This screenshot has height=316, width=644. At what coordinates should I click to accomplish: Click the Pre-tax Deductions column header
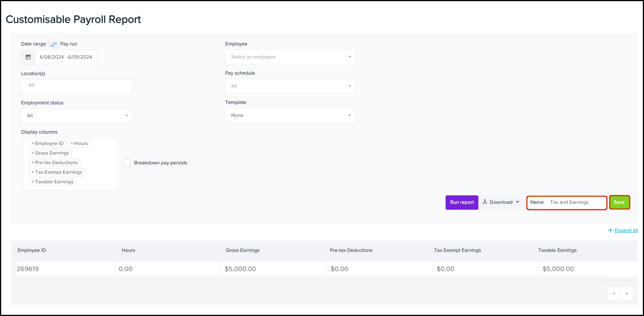coord(351,250)
